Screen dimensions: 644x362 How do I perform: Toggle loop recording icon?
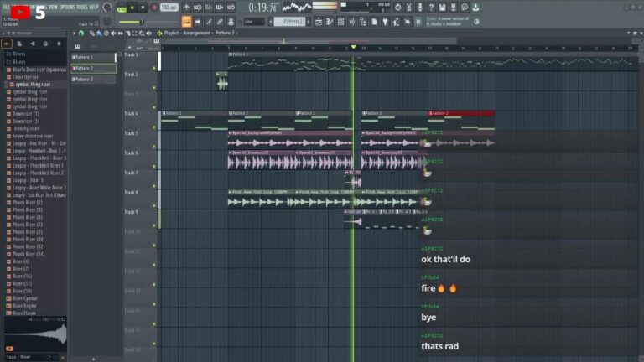[231, 8]
